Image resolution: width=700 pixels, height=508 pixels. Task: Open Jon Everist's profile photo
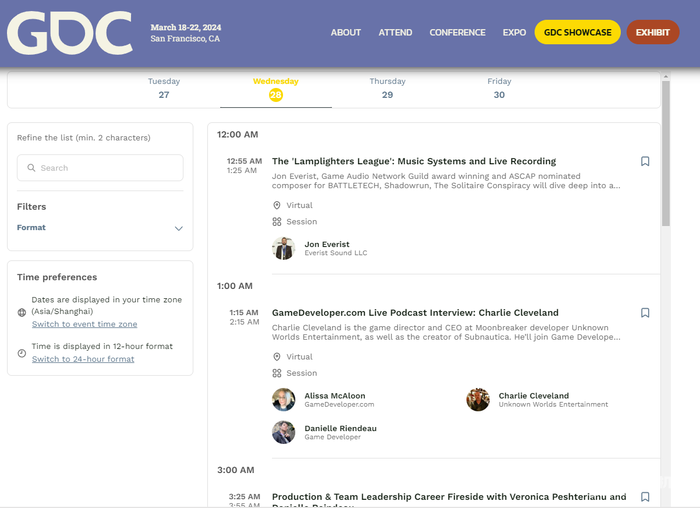coord(283,248)
